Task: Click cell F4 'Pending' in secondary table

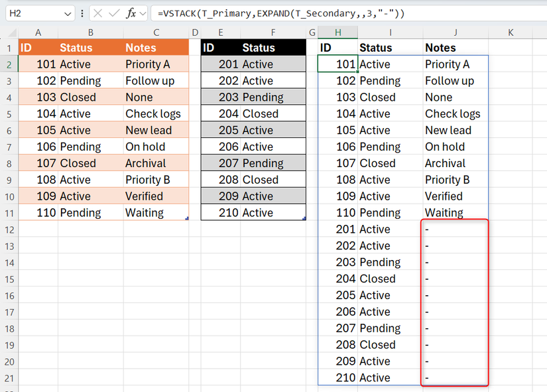Action: coord(273,97)
